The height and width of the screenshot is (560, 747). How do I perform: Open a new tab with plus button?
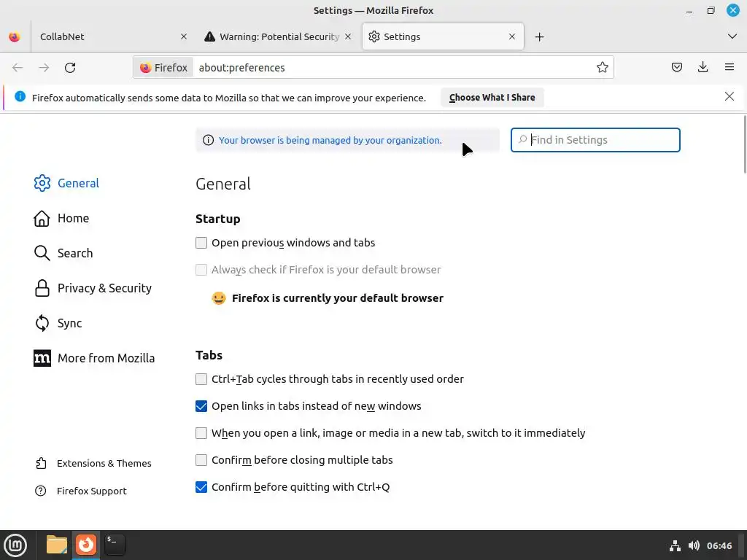click(x=539, y=36)
